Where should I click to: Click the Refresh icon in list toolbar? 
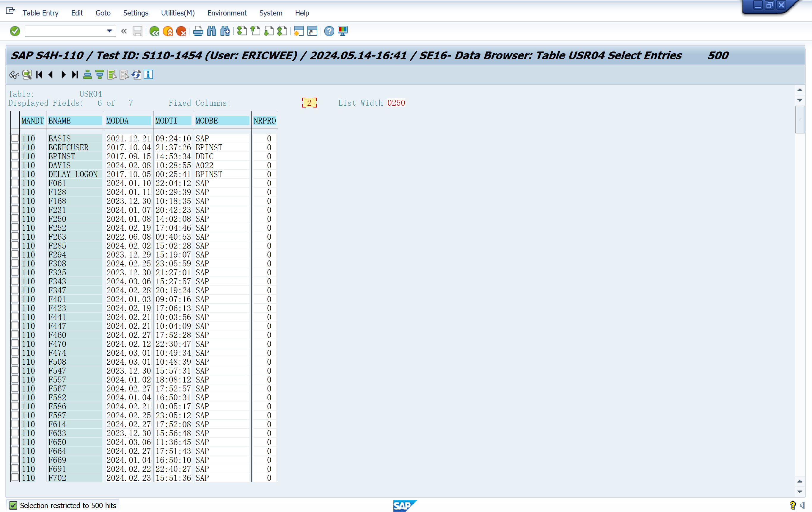pyautogui.click(x=136, y=74)
